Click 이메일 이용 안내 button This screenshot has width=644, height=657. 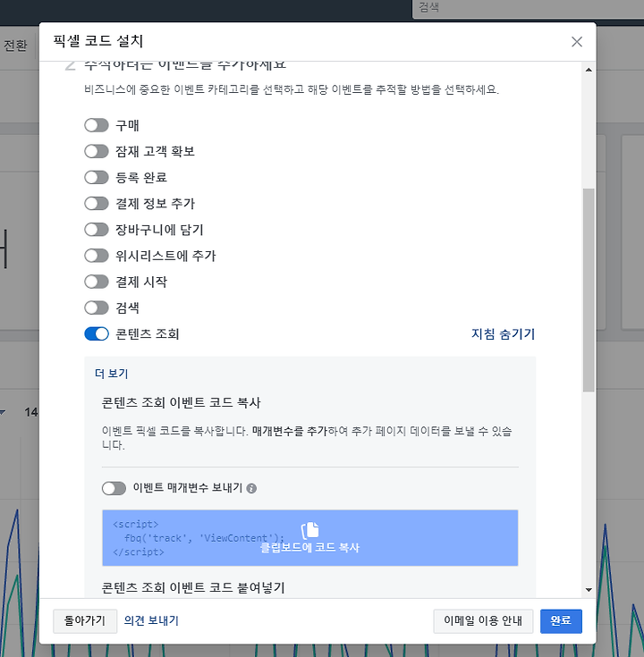483,621
